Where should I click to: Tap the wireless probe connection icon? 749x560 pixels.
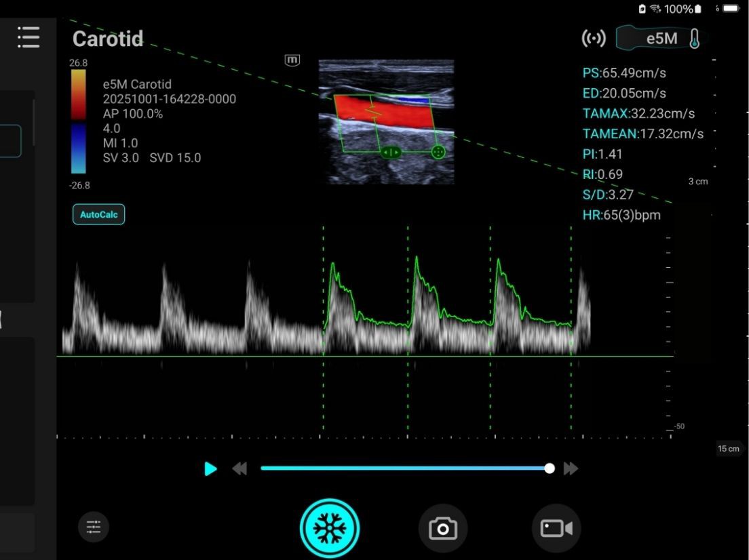pos(594,39)
